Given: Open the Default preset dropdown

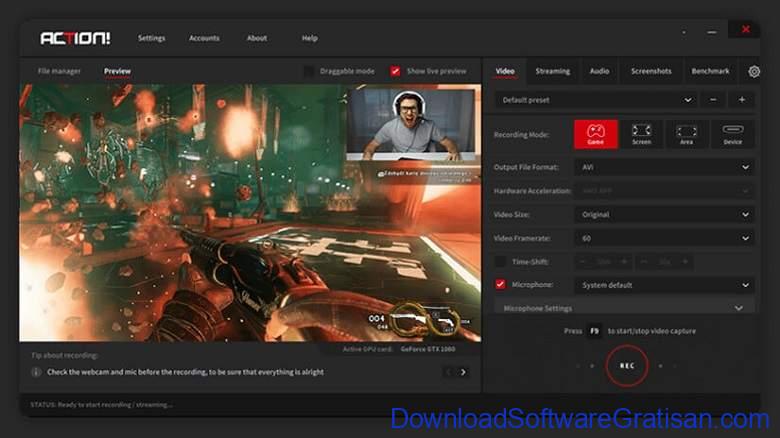Looking at the screenshot, I should 596,100.
